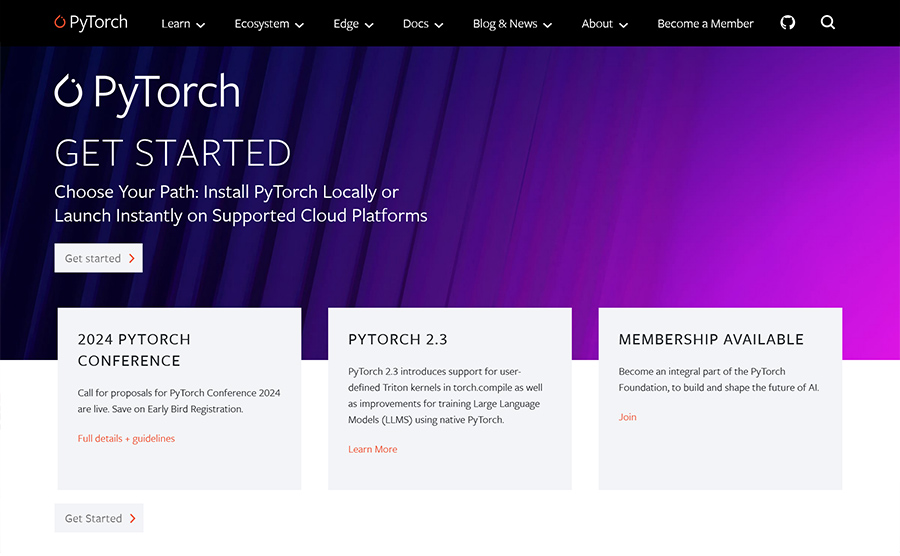Click Learn More under PyTorch 2.3
The width and height of the screenshot is (900, 556).
pyautogui.click(x=372, y=449)
